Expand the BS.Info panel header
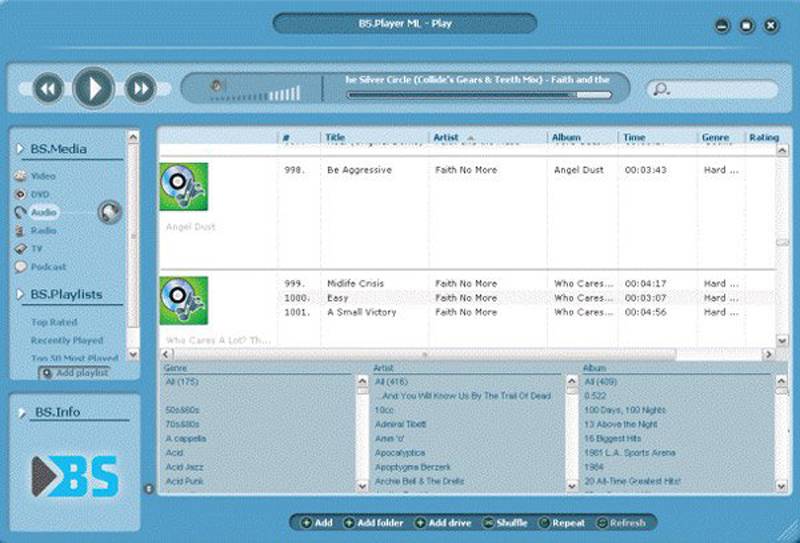The height and width of the screenshot is (543, 800). (21, 412)
